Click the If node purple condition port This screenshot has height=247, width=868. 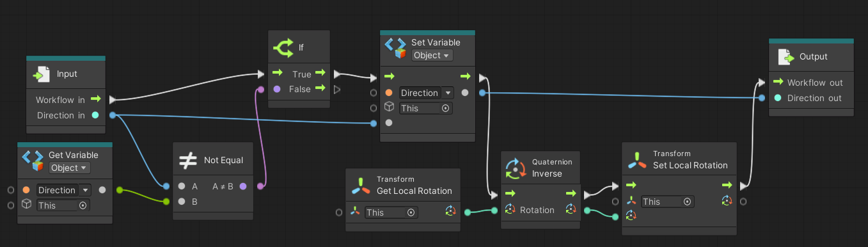[x=277, y=89]
